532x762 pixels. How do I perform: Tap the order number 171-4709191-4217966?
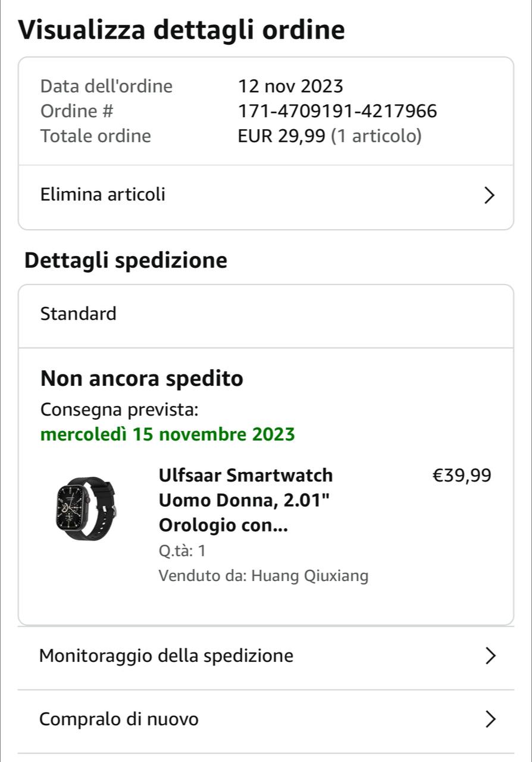(337, 111)
